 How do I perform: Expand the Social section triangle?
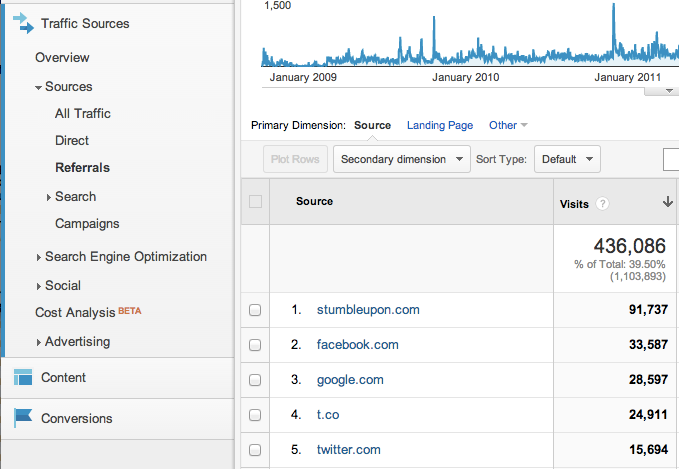point(39,286)
